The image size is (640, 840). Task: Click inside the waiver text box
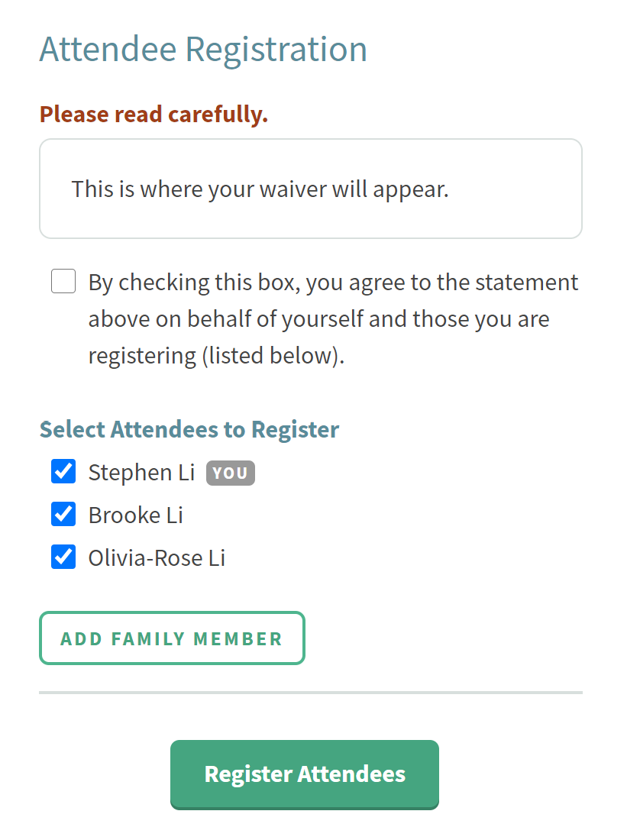coord(310,188)
